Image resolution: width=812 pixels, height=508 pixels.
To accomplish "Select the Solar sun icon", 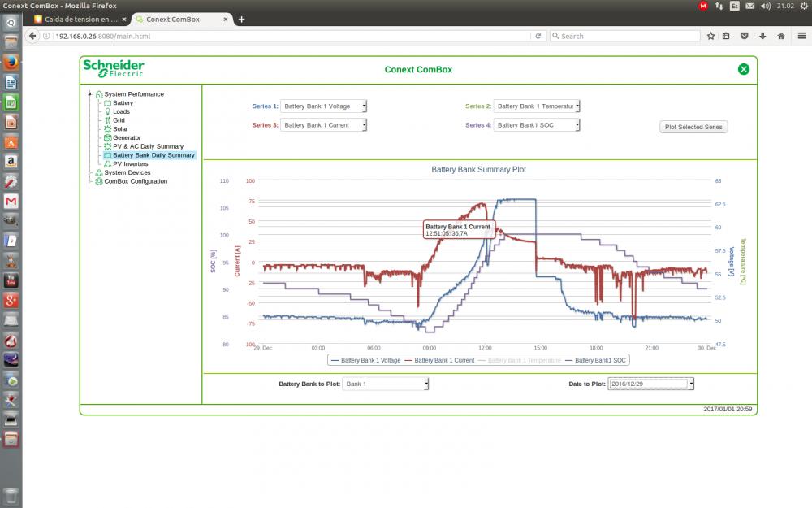I will coord(108,129).
